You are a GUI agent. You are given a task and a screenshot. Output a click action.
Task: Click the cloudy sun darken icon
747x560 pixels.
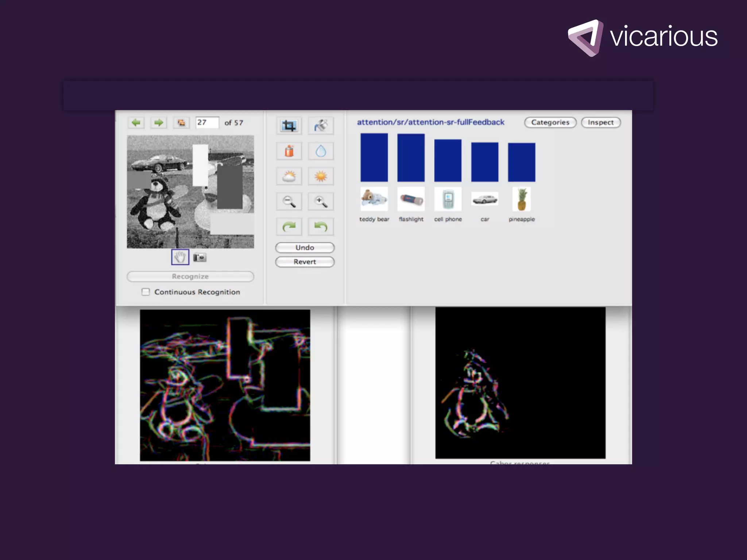[289, 176]
